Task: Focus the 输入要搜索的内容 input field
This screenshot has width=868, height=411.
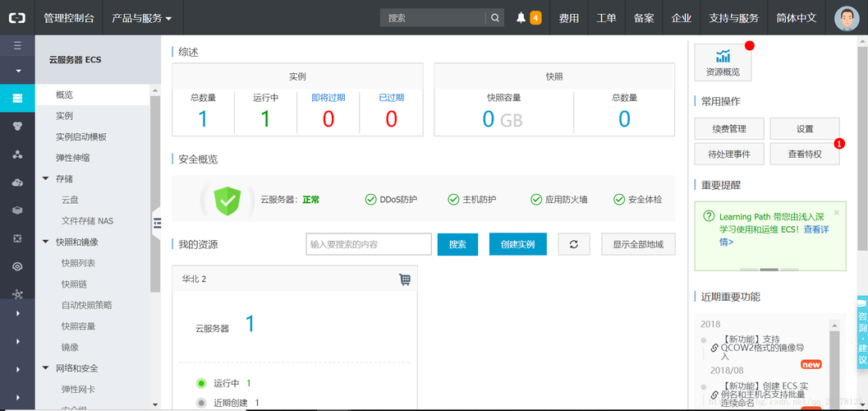Action: [369, 244]
